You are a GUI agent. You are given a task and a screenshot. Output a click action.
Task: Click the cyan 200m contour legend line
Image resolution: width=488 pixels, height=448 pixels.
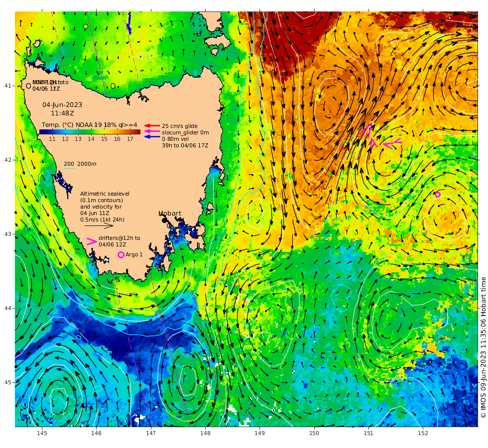(70, 169)
